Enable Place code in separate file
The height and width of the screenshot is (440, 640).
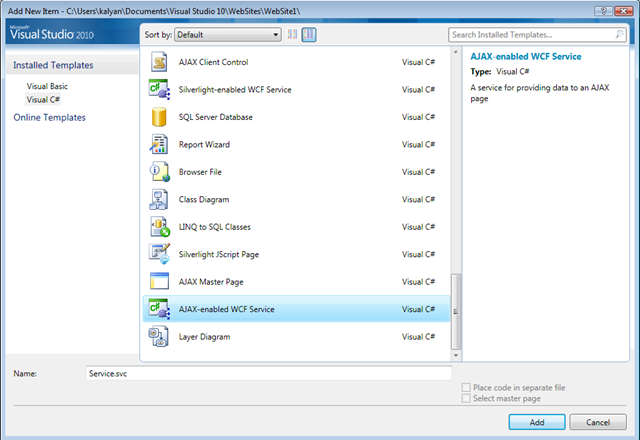tap(466, 387)
